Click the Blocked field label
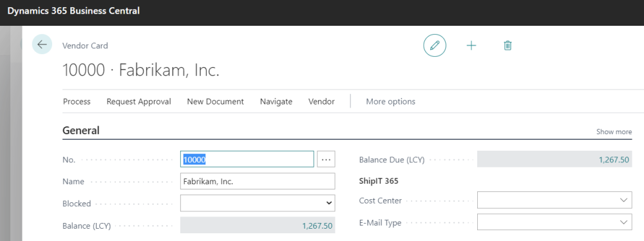This screenshot has height=241, width=644. tap(77, 204)
